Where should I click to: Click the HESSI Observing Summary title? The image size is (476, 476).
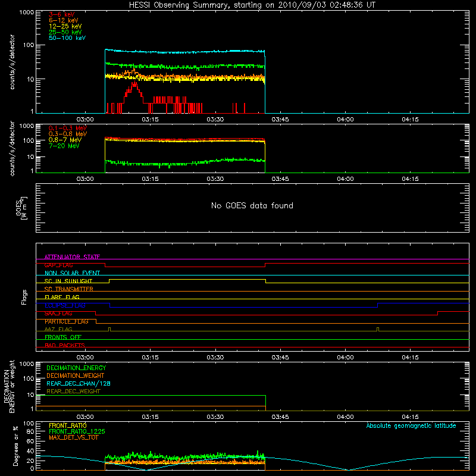click(252, 5)
